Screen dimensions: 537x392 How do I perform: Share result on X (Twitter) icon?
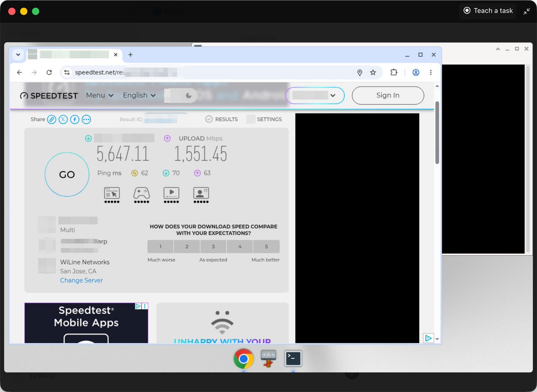[x=63, y=119]
